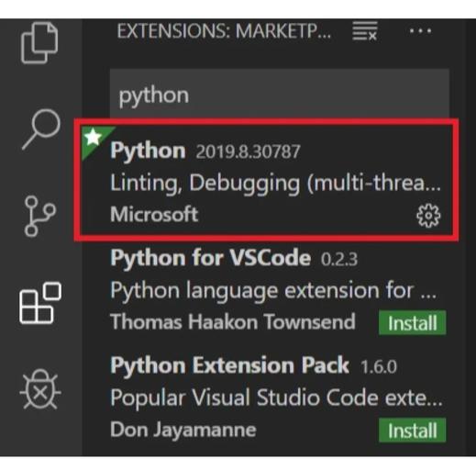
Task: Click the recommended star badge on Python
Action: click(x=93, y=137)
